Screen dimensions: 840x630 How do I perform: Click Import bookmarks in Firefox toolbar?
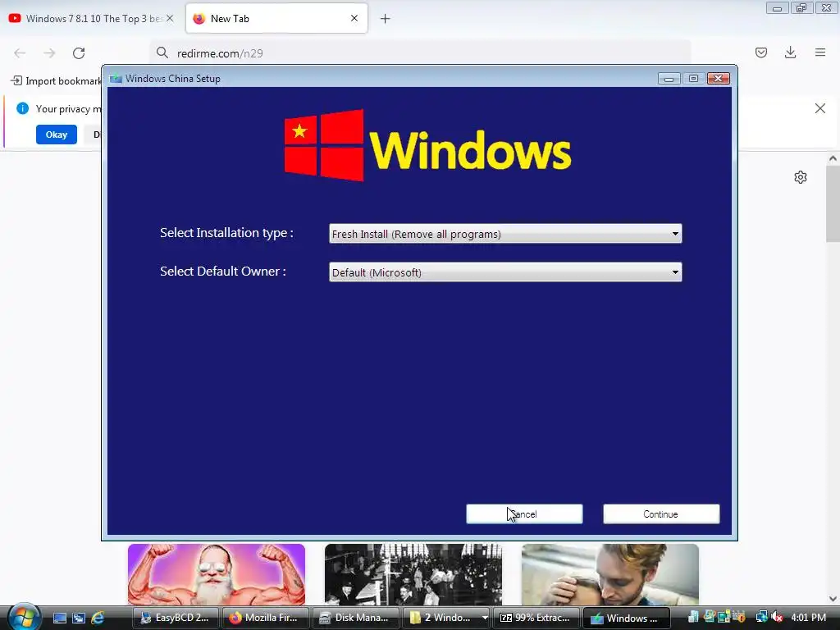tap(57, 81)
